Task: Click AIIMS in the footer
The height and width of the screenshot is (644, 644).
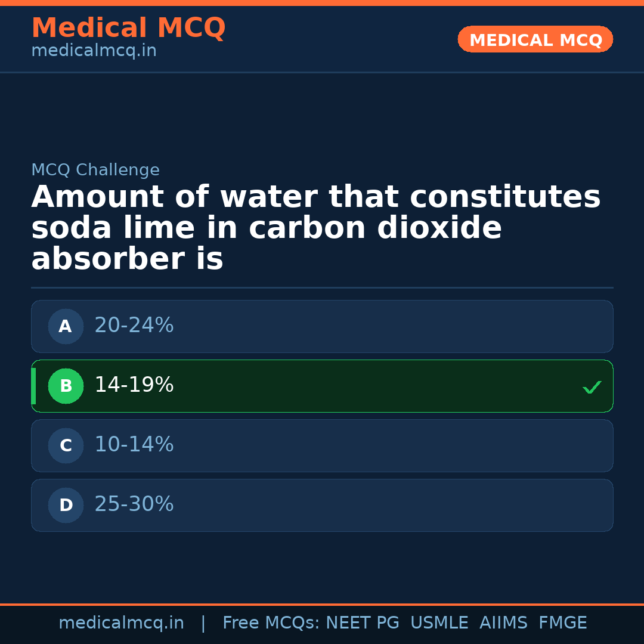Action: 503,623
